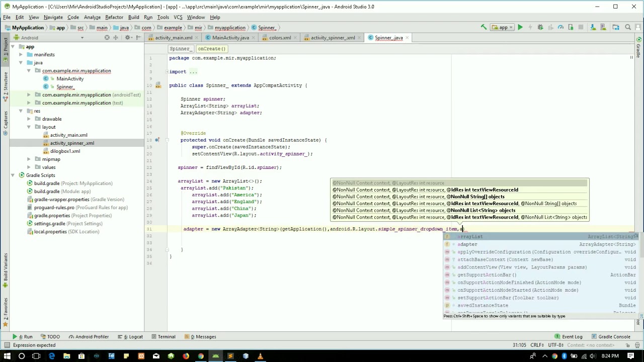Open Project panel settings gear icon
The width and height of the screenshot is (644, 362).
(128, 38)
